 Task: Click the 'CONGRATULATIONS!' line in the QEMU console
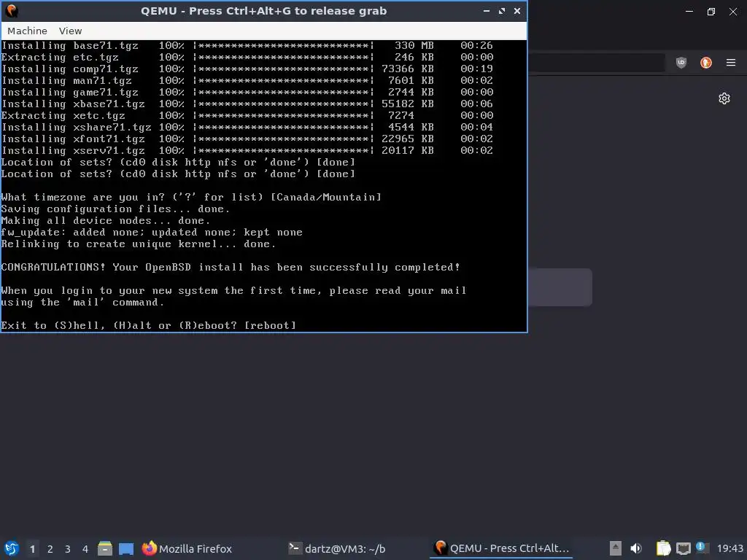[x=231, y=267]
